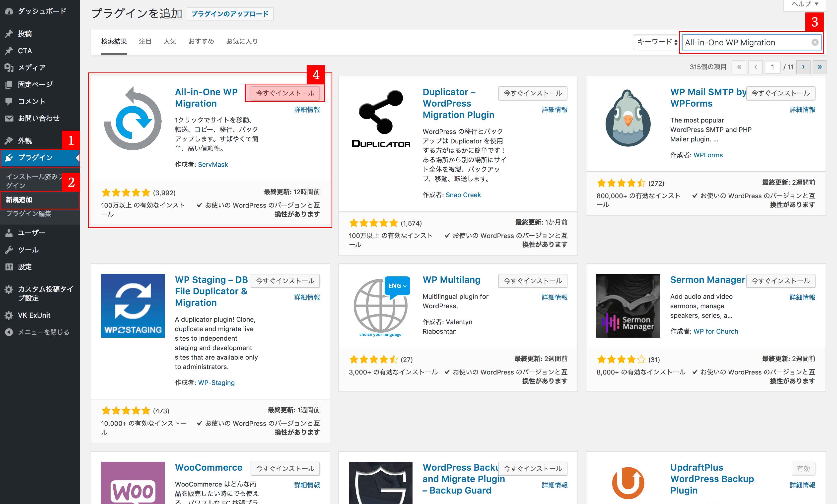
Task: Open the WPForms author link
Action: [708, 155]
